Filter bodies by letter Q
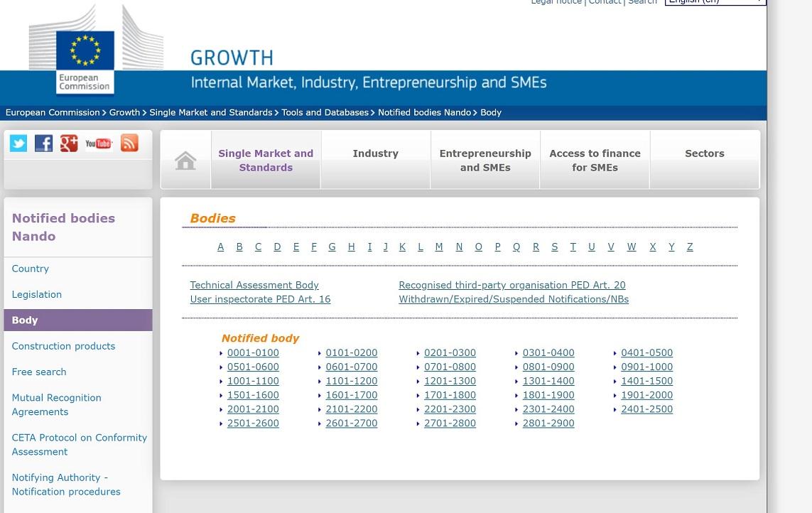Image resolution: width=812 pixels, height=513 pixels. click(x=516, y=247)
